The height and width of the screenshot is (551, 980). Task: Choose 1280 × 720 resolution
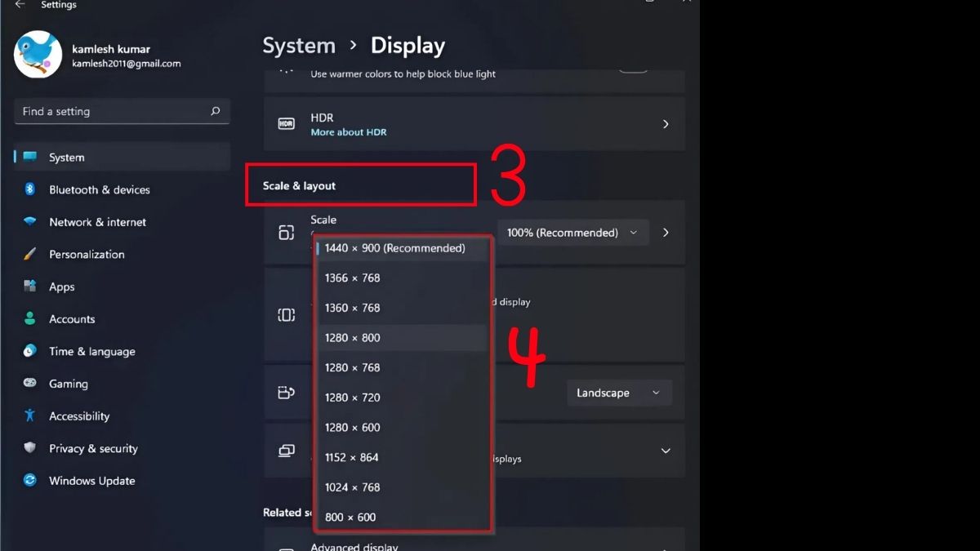(x=403, y=398)
